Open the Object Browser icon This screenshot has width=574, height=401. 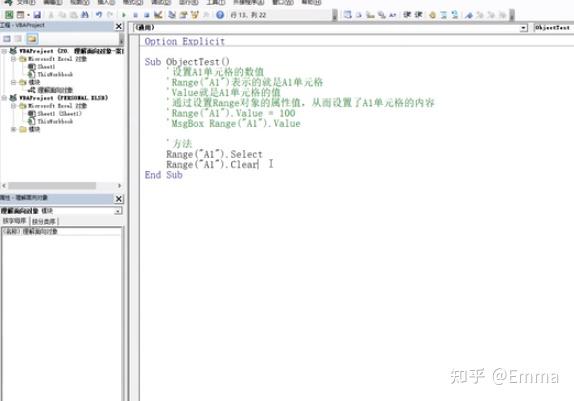point(195,15)
